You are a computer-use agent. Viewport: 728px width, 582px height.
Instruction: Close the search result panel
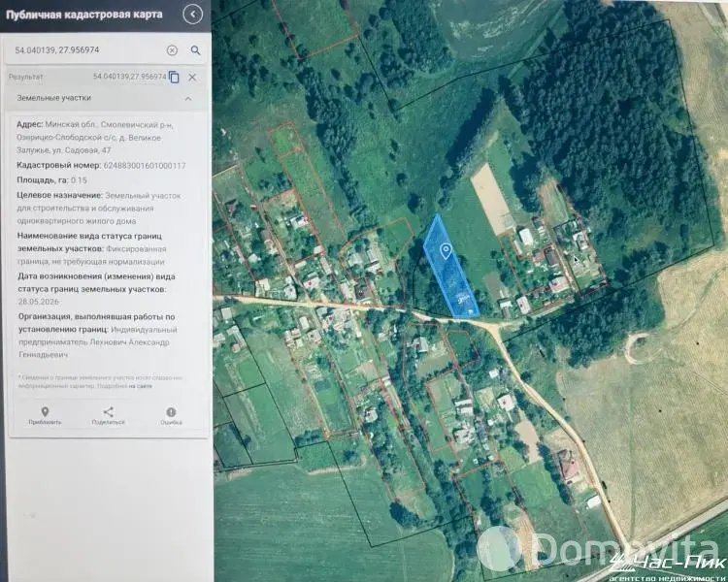point(192,77)
